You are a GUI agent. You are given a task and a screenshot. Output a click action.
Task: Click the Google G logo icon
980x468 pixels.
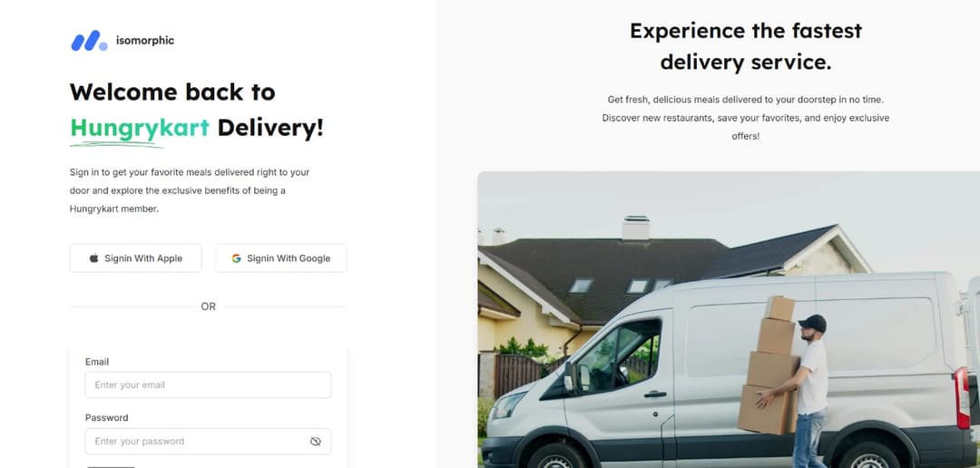tap(236, 258)
